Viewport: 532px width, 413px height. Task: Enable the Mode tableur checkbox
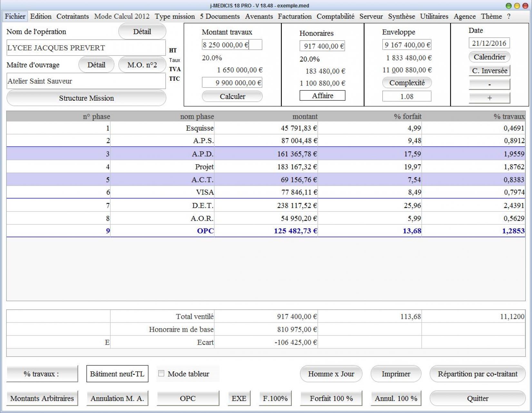point(161,373)
